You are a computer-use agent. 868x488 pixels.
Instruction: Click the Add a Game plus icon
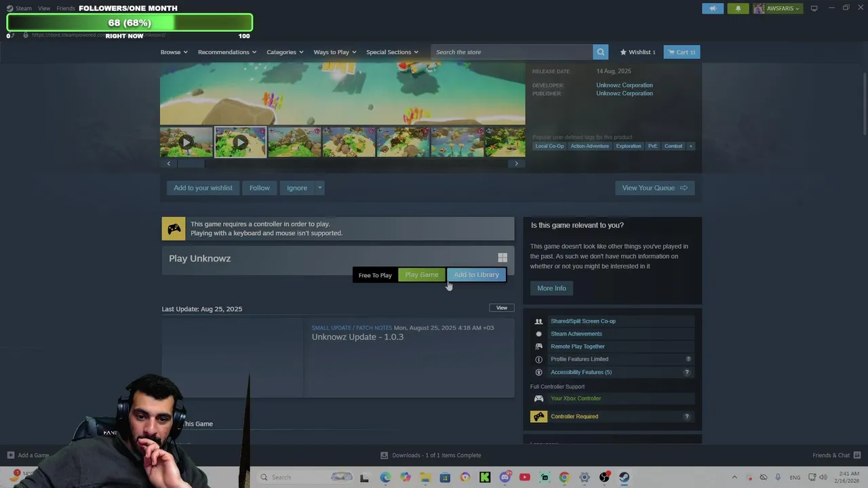[x=10, y=455]
